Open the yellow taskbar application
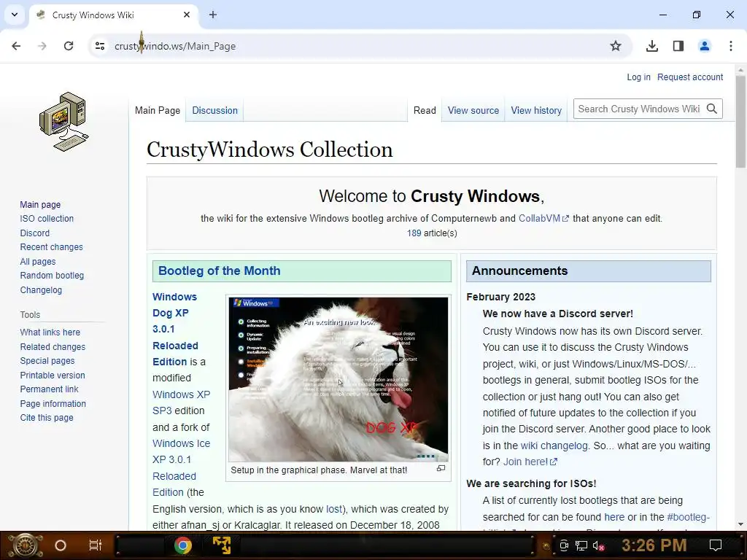 point(222,545)
